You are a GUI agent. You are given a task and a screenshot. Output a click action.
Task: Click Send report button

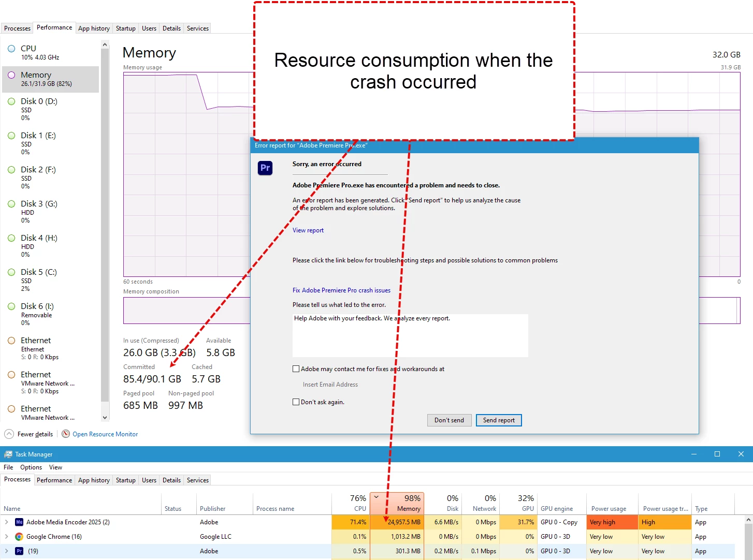coord(499,420)
